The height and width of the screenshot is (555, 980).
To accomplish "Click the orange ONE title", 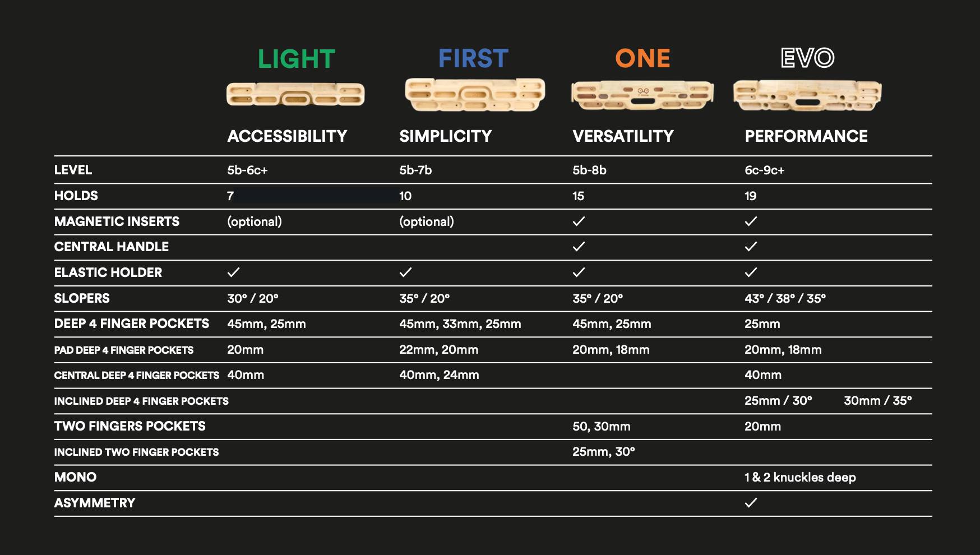I will (x=642, y=58).
